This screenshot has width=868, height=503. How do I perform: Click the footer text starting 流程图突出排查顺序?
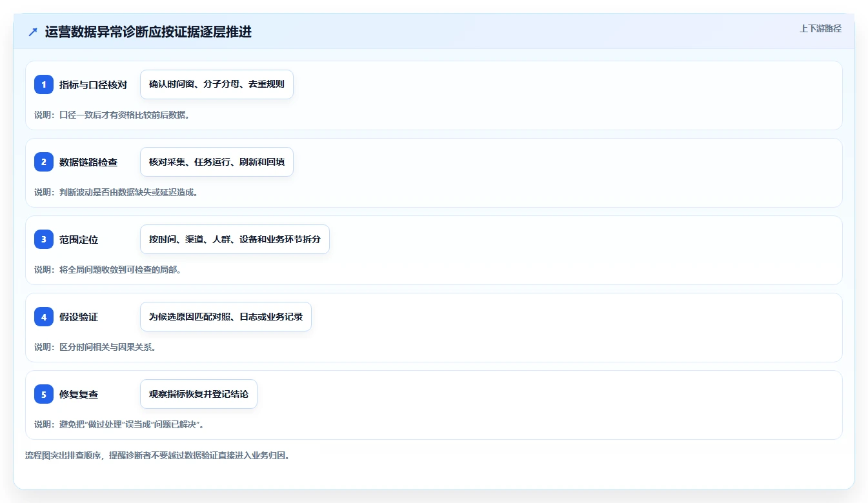(x=158, y=455)
